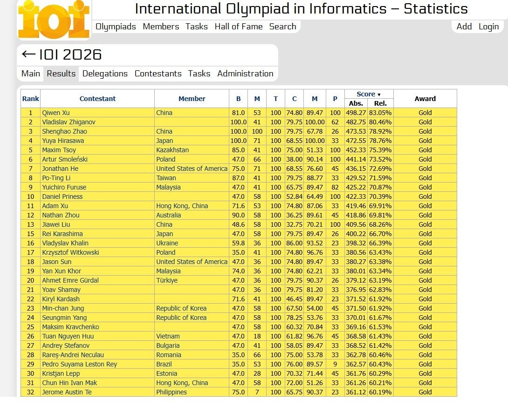The height and width of the screenshot is (420, 508).
Task: Select relative score 80.46% cell
Action: pyautogui.click(x=380, y=122)
